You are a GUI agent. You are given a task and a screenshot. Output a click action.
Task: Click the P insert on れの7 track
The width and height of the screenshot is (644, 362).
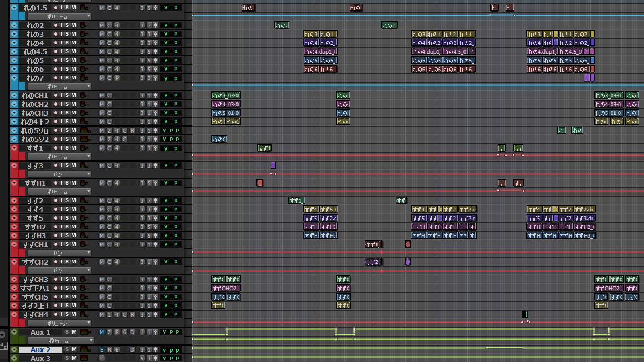[117, 78]
